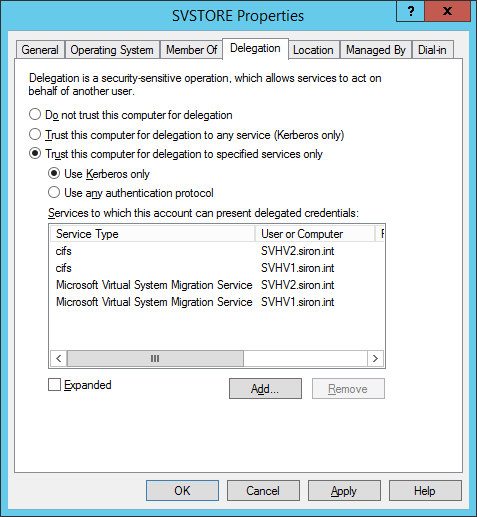Click the left scroll arrow in services list
The width and height of the screenshot is (477, 517).
click(x=59, y=359)
